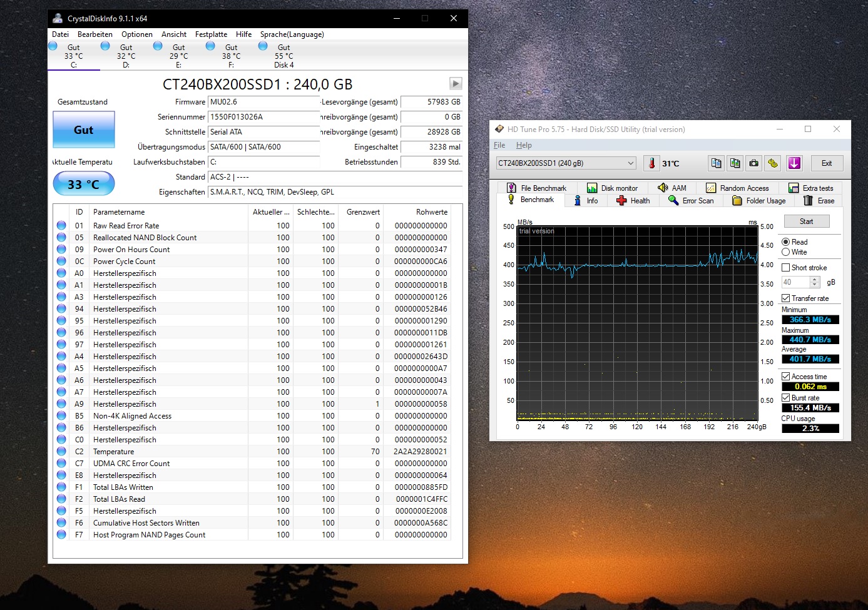Open the Sprache(Language) menu

point(292,34)
